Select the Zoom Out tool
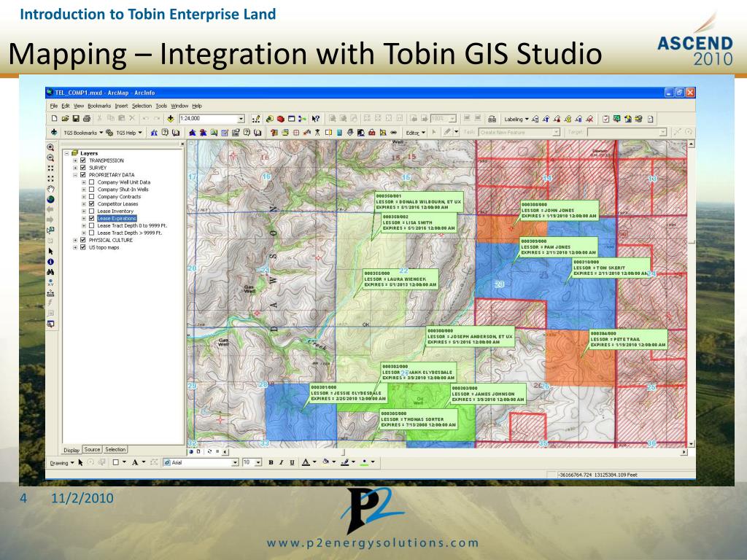747x560 pixels. [50, 158]
